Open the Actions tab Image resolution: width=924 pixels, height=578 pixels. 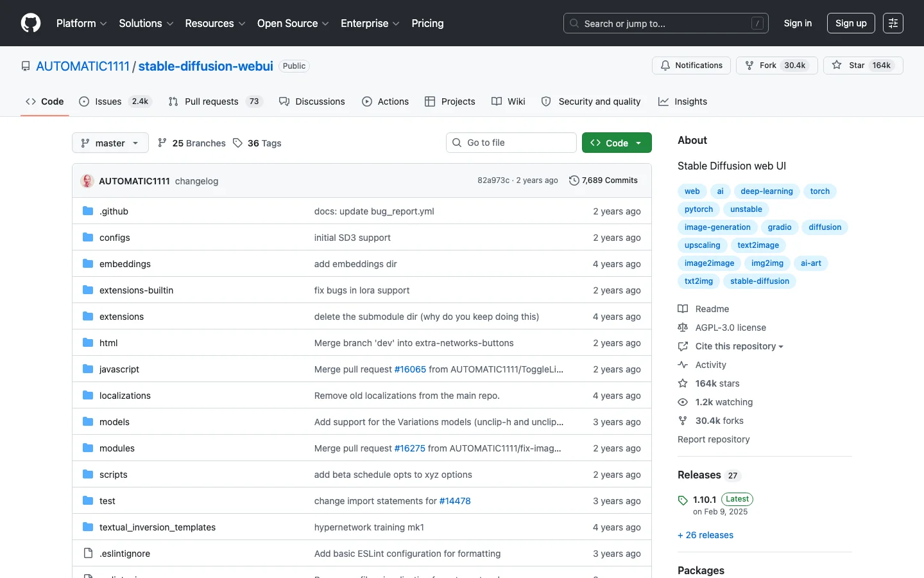(385, 101)
